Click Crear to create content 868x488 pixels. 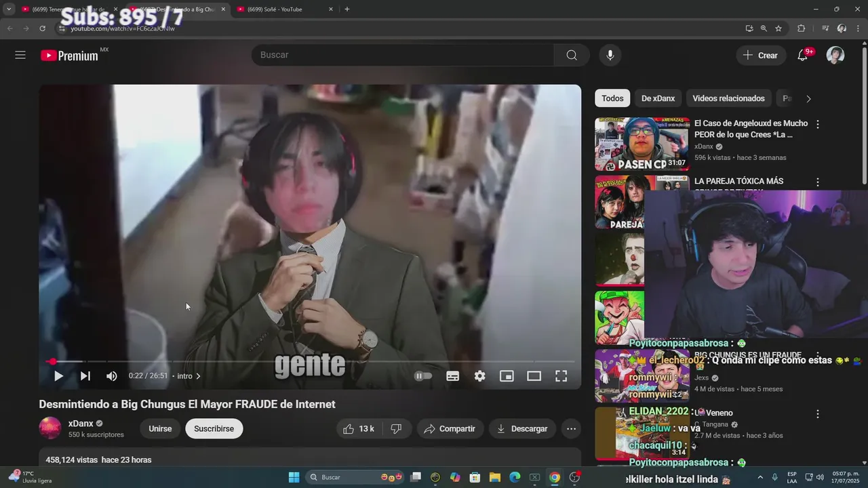click(x=761, y=56)
